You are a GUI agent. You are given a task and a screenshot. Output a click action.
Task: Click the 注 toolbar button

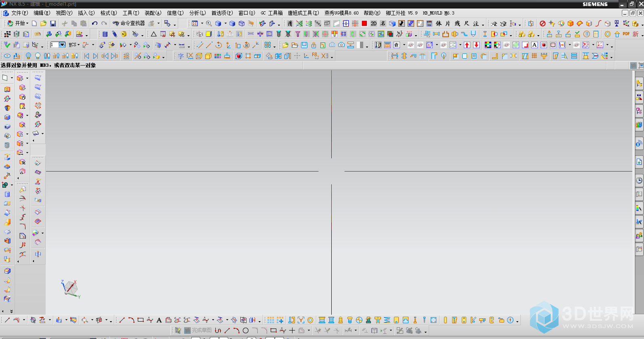coord(476,23)
